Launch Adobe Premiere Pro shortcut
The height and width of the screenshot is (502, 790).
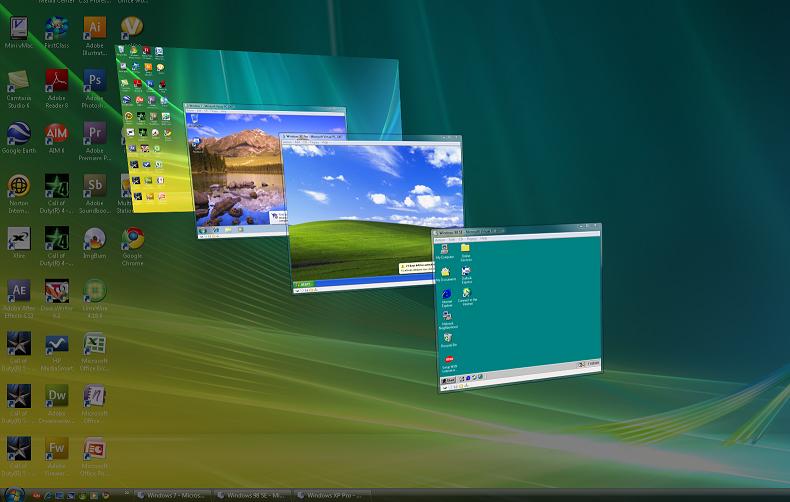[94, 141]
